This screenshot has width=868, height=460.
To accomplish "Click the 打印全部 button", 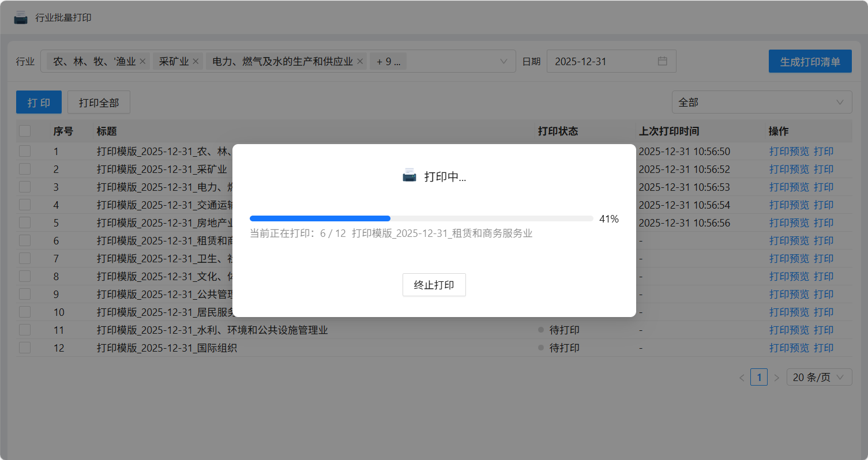I will point(99,103).
